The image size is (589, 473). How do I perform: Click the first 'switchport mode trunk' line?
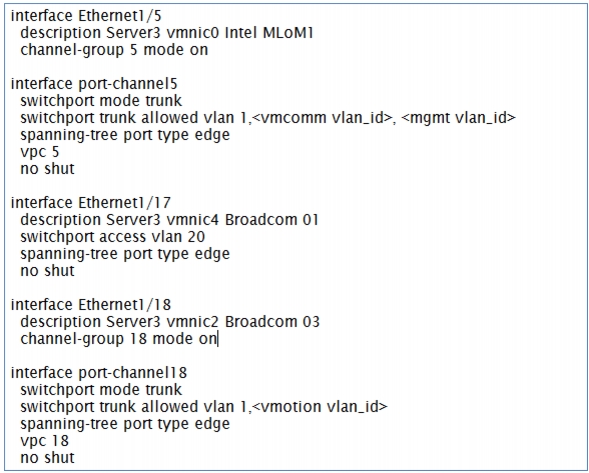click(x=101, y=101)
